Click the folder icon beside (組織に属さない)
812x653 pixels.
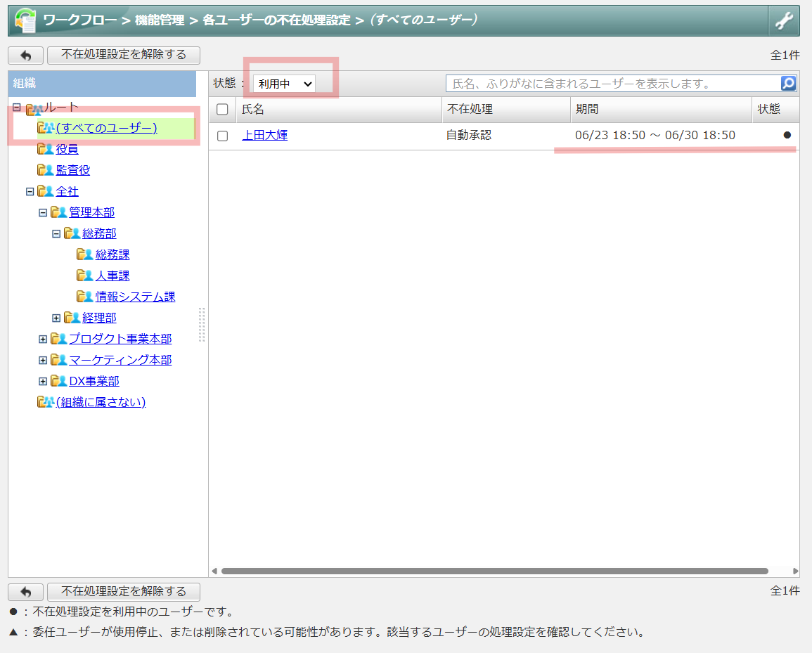coord(46,402)
